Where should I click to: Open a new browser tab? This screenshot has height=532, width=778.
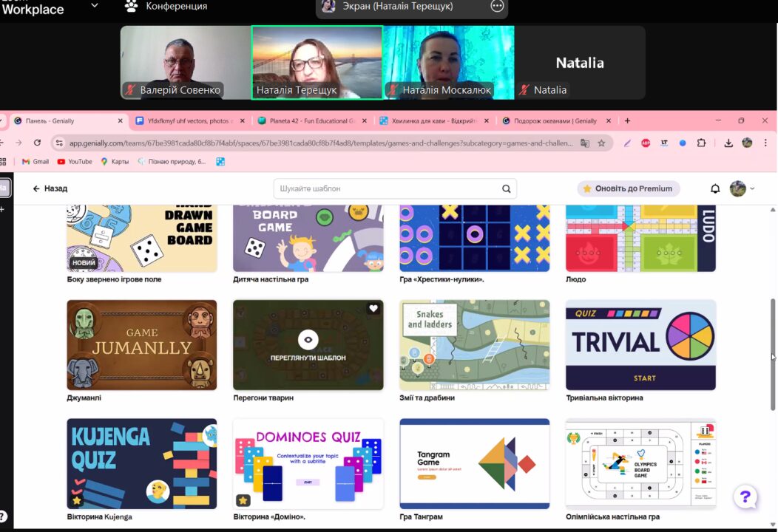(x=627, y=120)
